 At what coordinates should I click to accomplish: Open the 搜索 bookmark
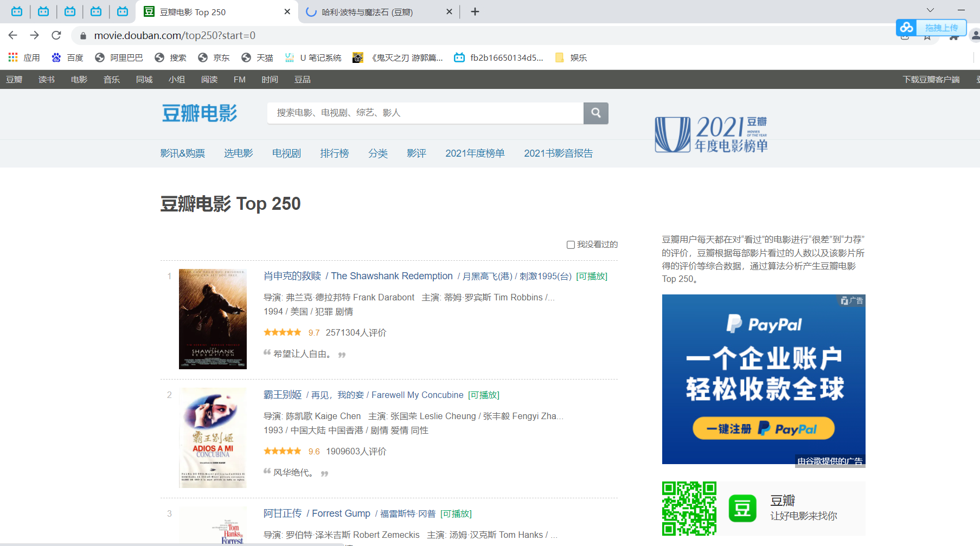coord(171,57)
